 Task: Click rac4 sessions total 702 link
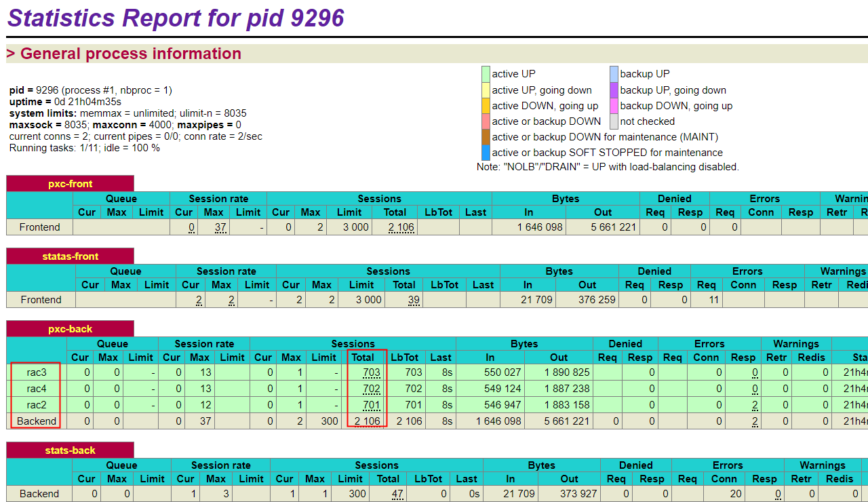pos(371,389)
